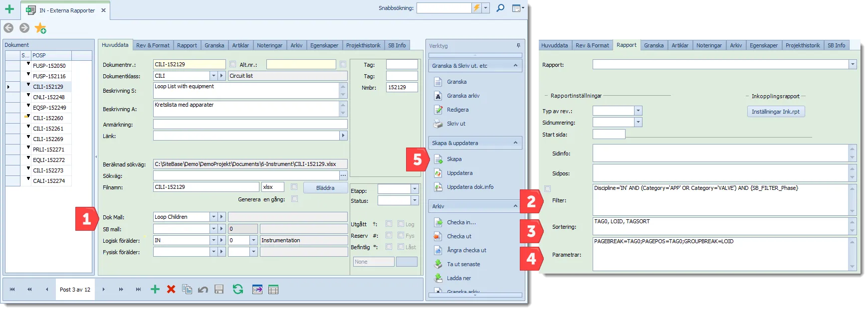The height and width of the screenshot is (311, 868).
Task: Go back with the left arrow icon
Action: tap(8, 28)
